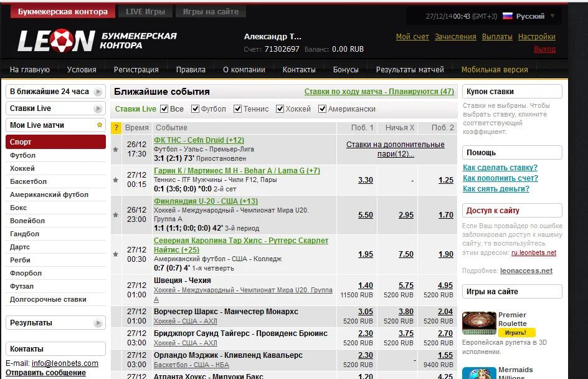
Task: Star the Финляндия U-20 - США match
Action: (x=115, y=214)
